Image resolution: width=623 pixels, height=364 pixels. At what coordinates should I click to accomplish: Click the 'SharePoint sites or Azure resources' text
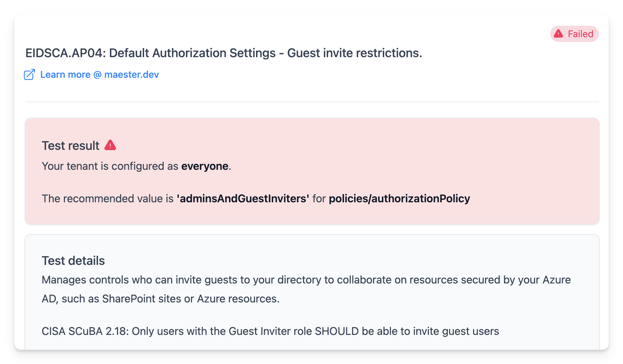tap(191, 299)
